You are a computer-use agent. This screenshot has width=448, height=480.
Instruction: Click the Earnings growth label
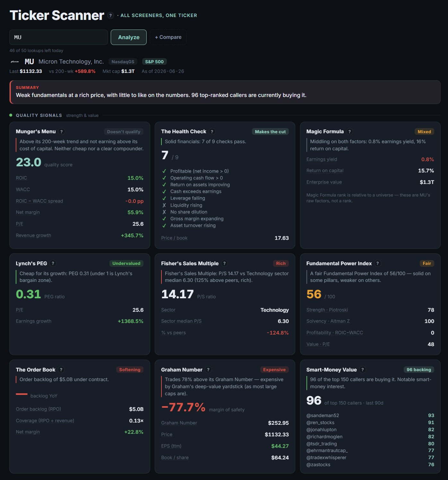tap(34, 321)
